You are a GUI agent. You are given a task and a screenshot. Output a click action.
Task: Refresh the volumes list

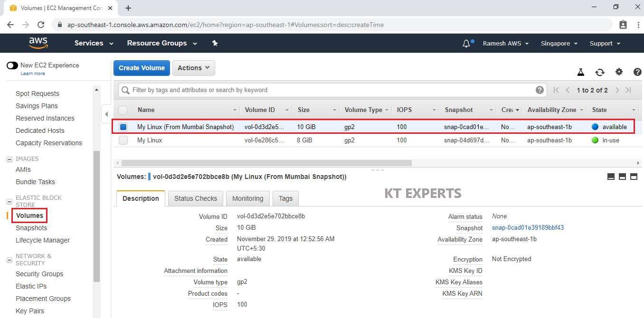coord(600,72)
